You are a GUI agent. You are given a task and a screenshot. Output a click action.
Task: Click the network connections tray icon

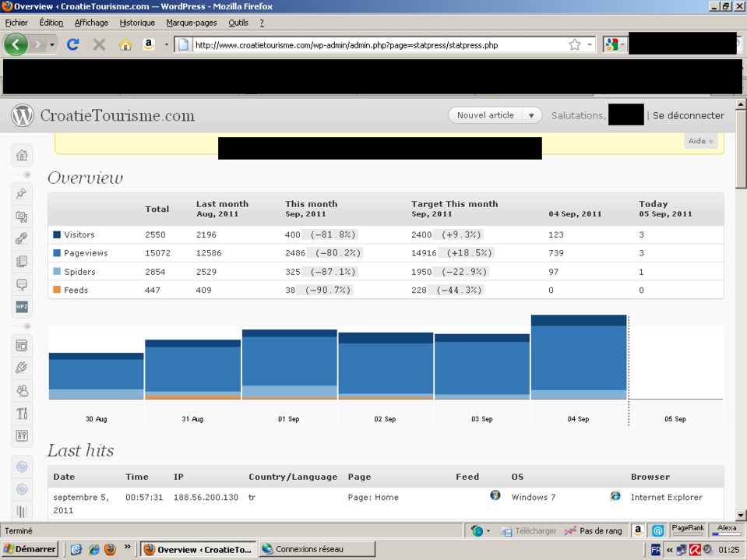click(682, 550)
